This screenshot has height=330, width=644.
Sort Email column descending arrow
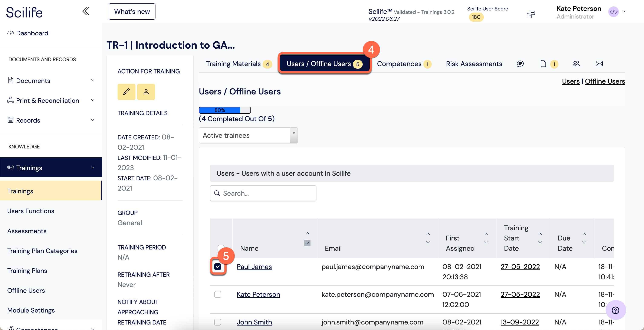click(x=428, y=242)
